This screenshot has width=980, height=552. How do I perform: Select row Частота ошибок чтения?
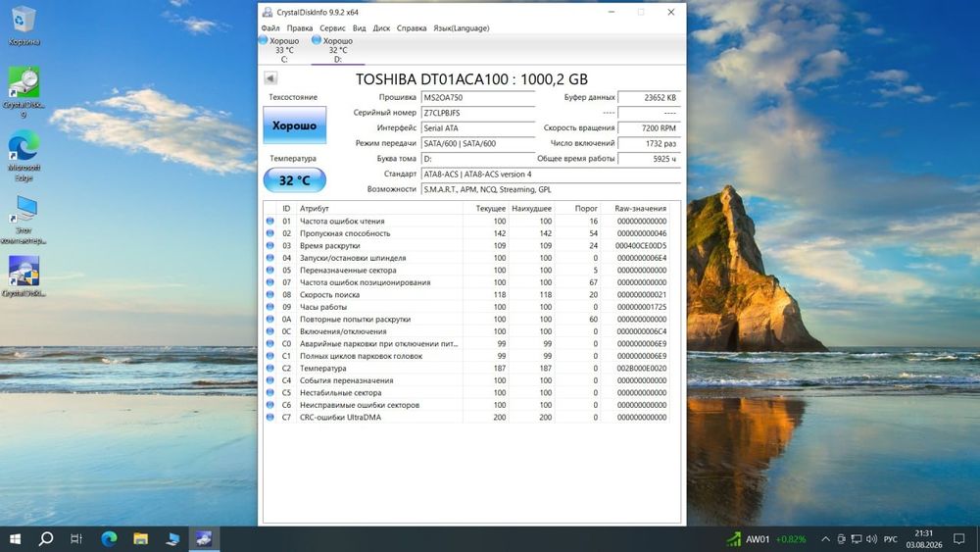click(x=466, y=221)
